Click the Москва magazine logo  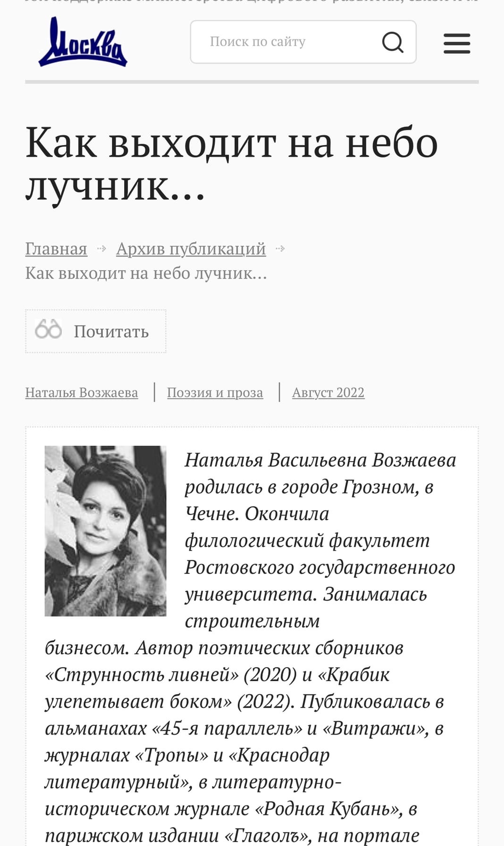pos(83,42)
